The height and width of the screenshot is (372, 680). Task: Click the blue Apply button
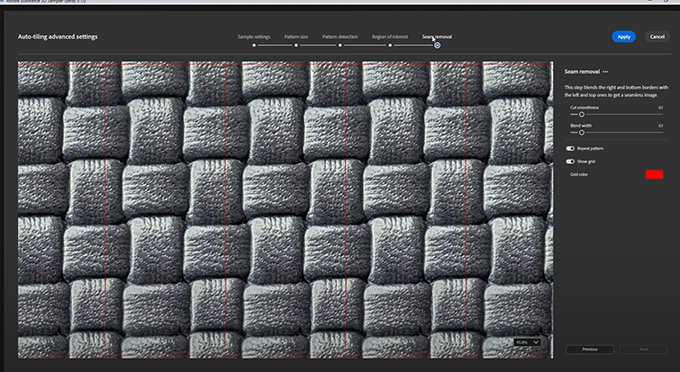[624, 37]
